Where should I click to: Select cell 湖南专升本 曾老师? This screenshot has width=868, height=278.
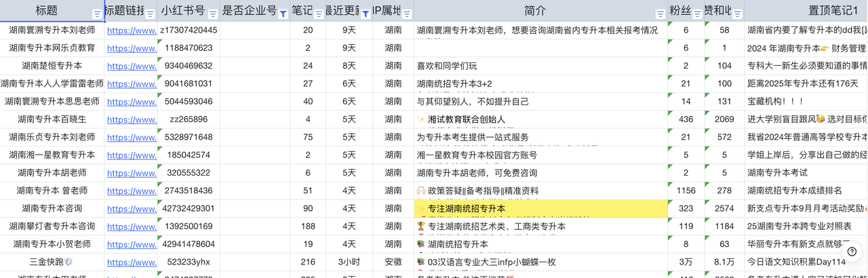coord(52,191)
